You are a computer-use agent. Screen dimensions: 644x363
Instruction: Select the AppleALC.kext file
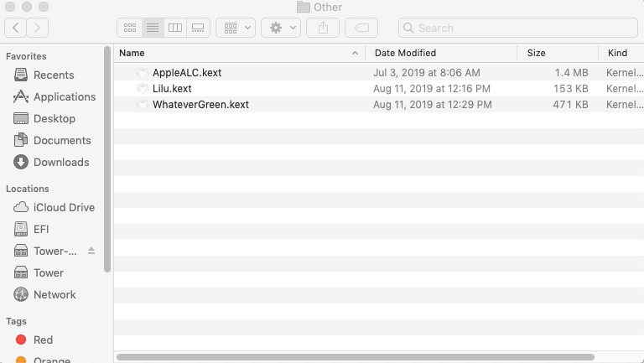tap(187, 73)
